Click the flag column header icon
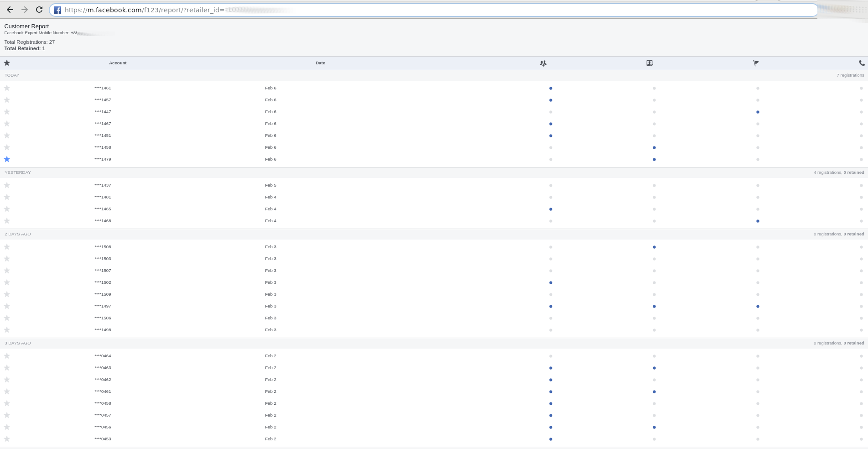Screen dimensions: 868x449 (756, 63)
